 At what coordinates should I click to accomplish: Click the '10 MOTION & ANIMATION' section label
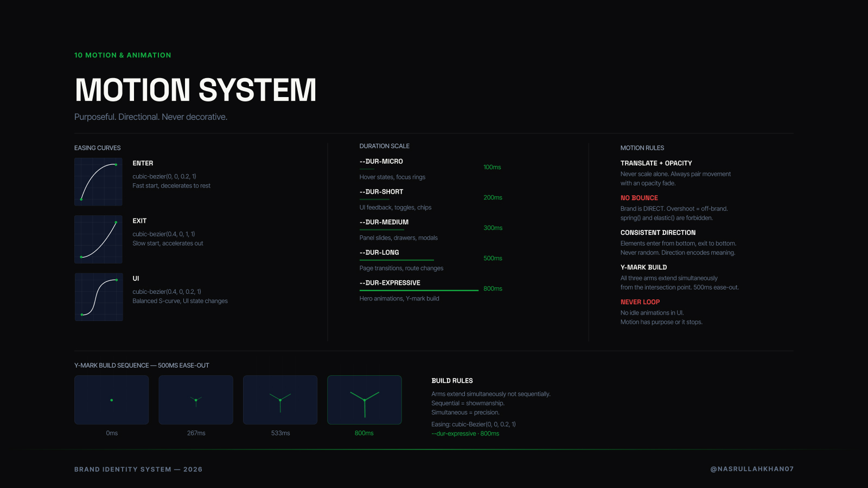(x=123, y=55)
